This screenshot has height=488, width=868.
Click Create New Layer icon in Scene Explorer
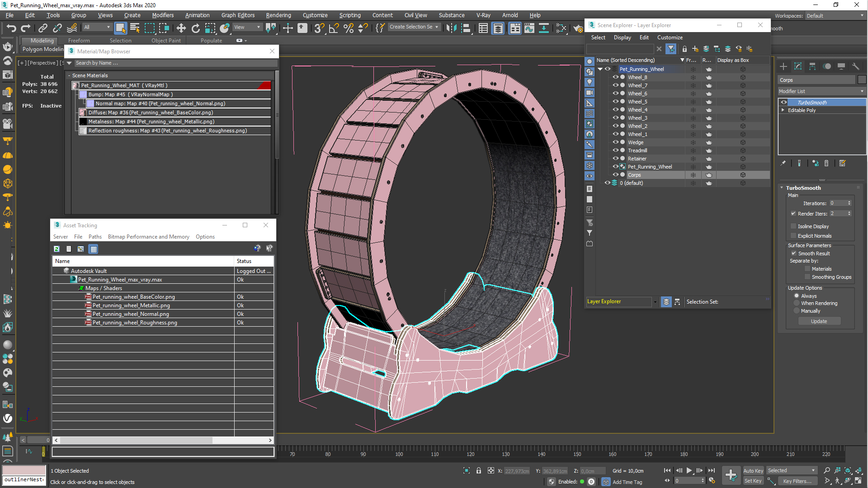[695, 49]
